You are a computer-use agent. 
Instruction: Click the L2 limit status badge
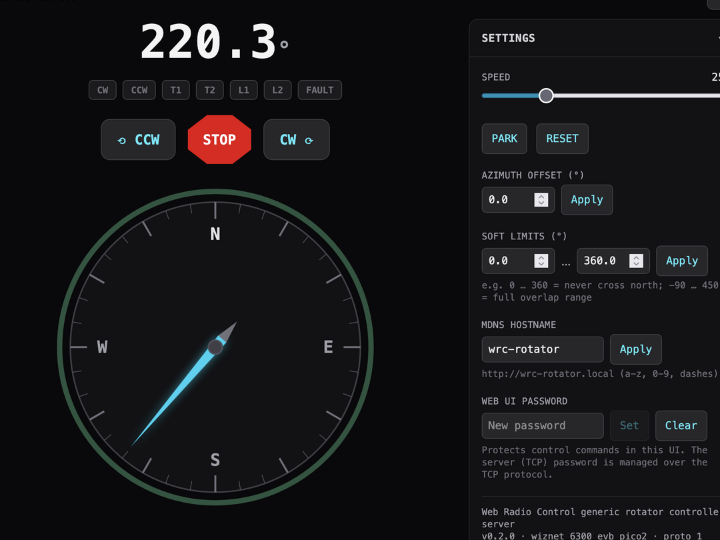point(278,90)
